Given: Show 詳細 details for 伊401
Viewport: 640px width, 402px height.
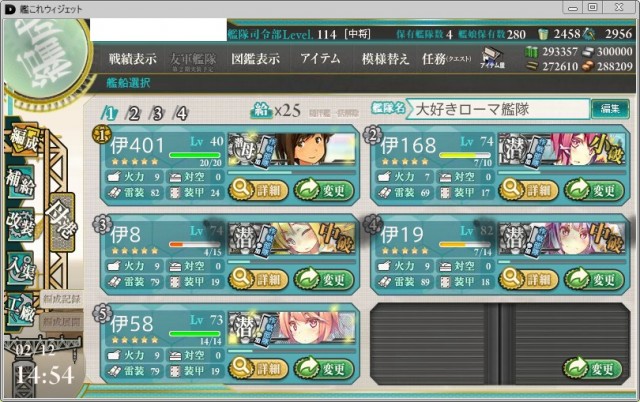Looking at the screenshot, I should click(258, 190).
